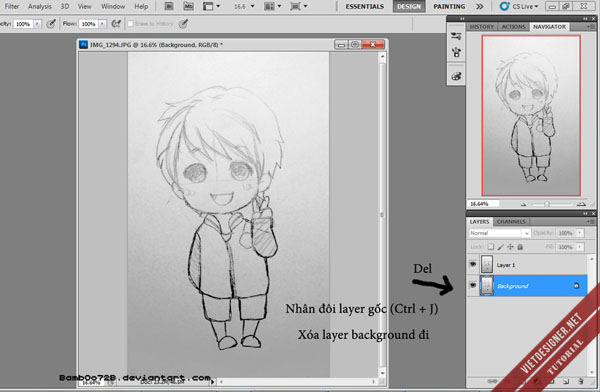Open the layer Opacity slider arrow
The width and height of the screenshot is (600, 392).
580,233
